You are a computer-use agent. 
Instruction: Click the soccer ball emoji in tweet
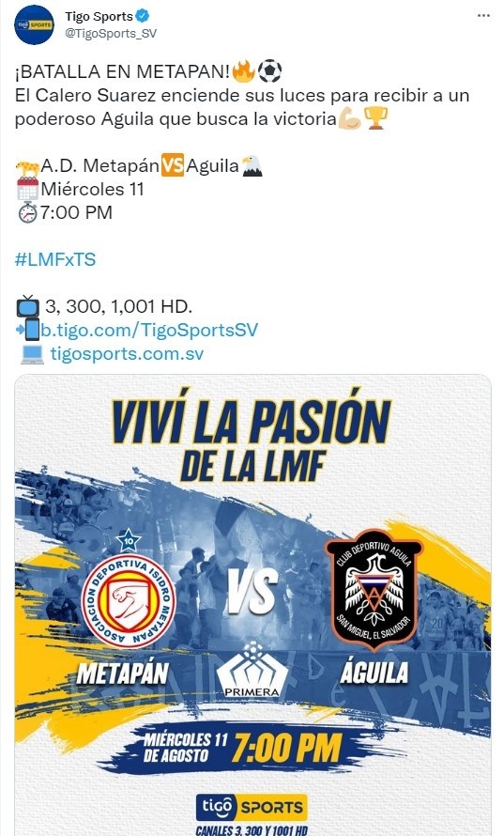269,70
